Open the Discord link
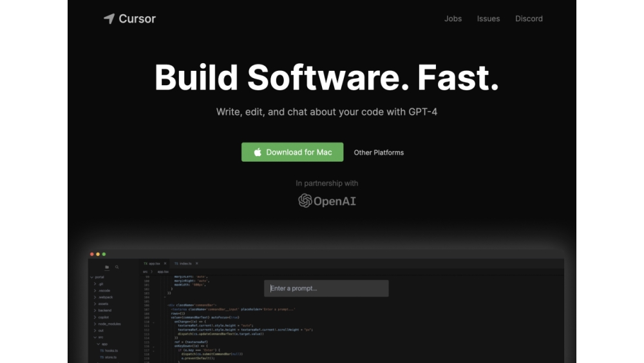Viewport: 644px width, 363px height. tap(529, 19)
